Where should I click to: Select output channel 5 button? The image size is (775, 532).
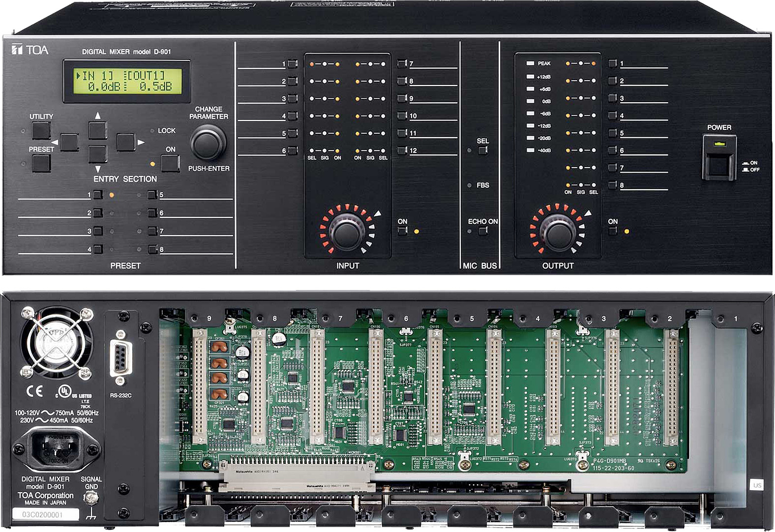612,133
